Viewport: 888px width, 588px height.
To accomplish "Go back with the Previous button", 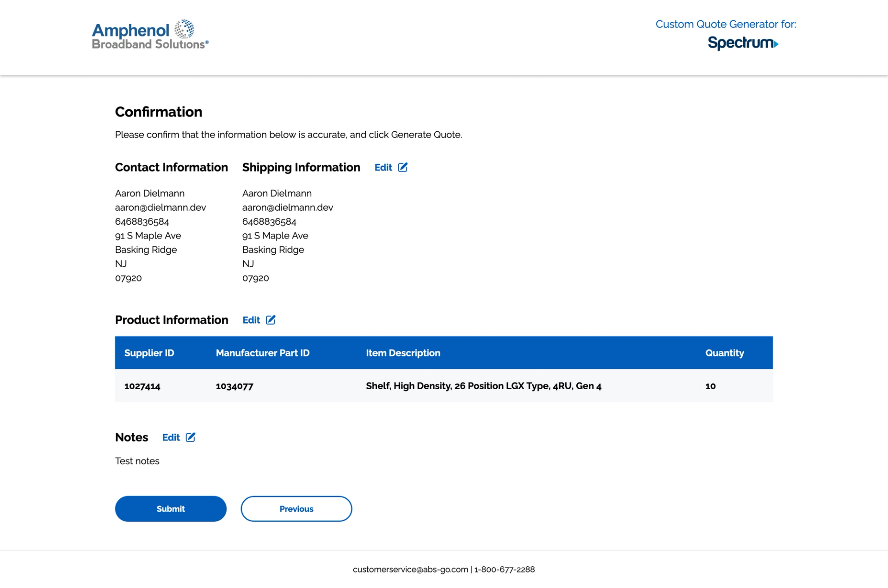I will coord(296,508).
